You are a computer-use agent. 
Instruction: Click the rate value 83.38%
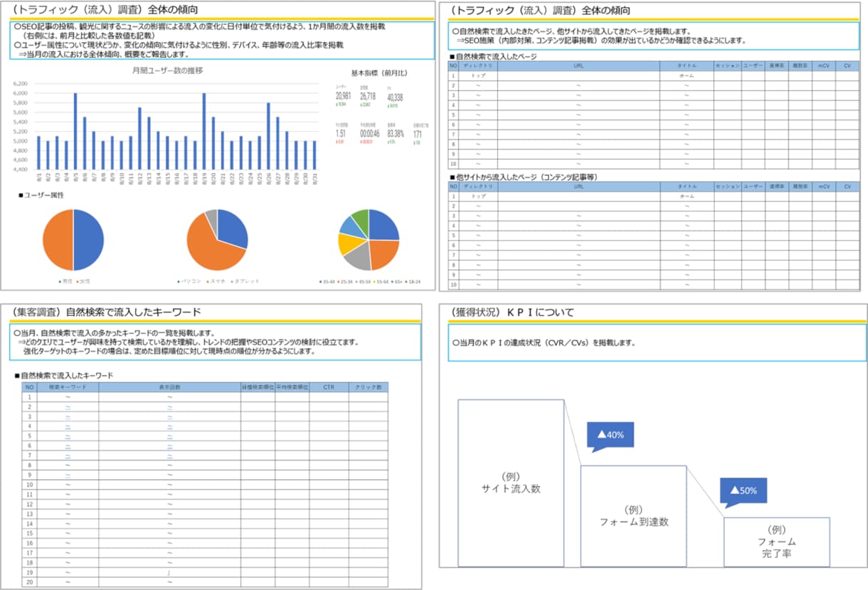point(396,133)
